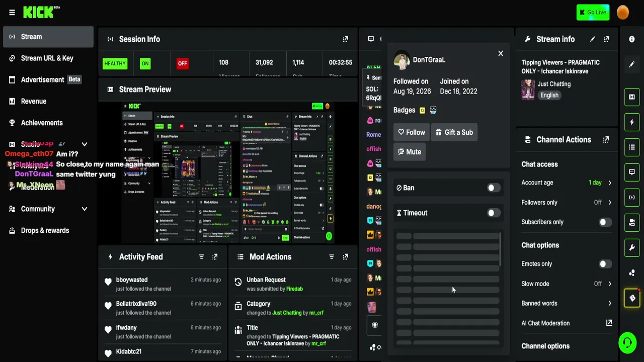The width and height of the screenshot is (644, 362).
Task: Click the three-dots cluster icon in right sidebar
Action: click(632, 273)
